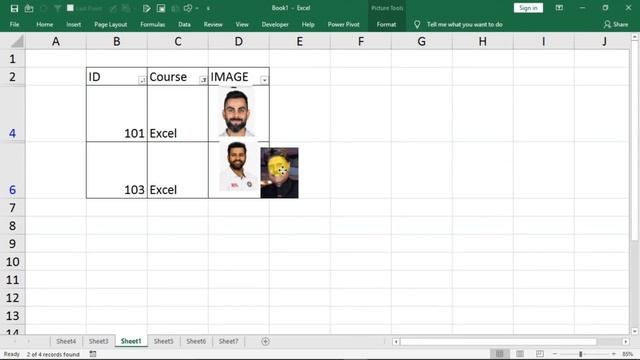Image resolution: width=640 pixels, height=360 pixels.
Task: Open the Course column filter dropdown
Action: point(203,80)
